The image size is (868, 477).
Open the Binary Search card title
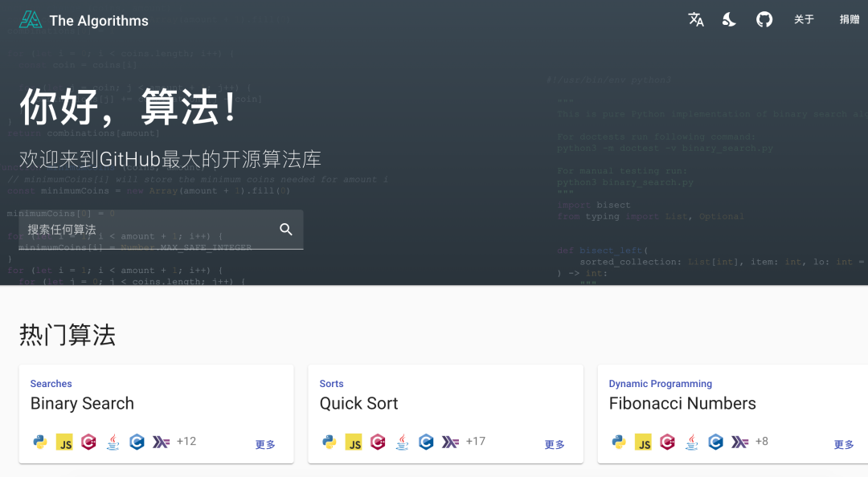[x=82, y=403]
